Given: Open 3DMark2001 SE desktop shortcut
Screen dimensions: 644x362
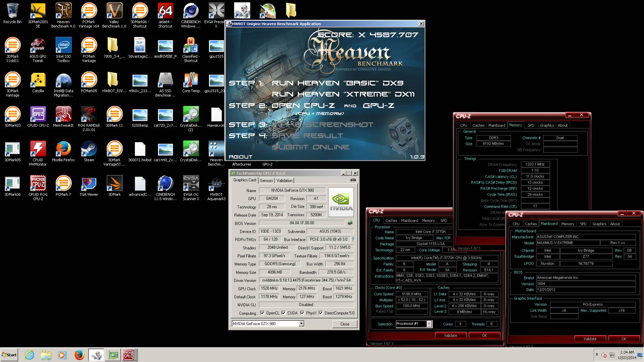Looking at the screenshot, I should (x=38, y=15).
